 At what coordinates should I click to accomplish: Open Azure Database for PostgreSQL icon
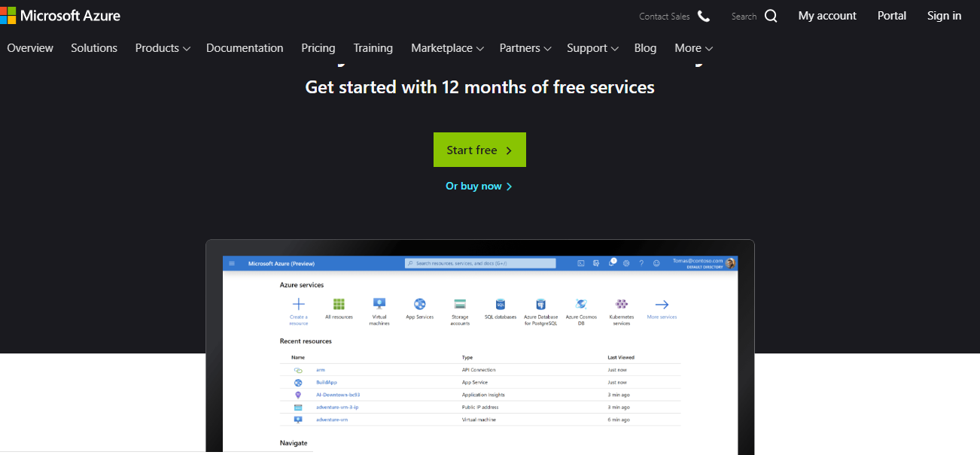click(x=540, y=304)
